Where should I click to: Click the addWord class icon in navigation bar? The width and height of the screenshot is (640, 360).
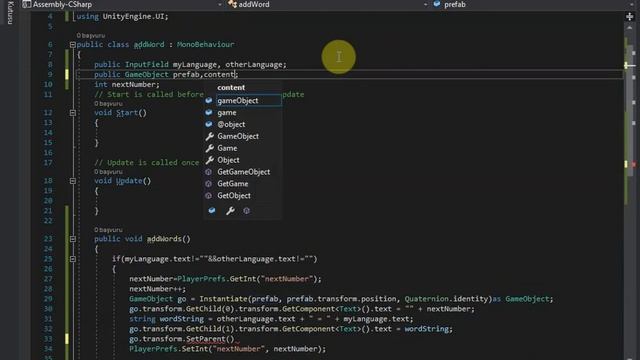233,4
